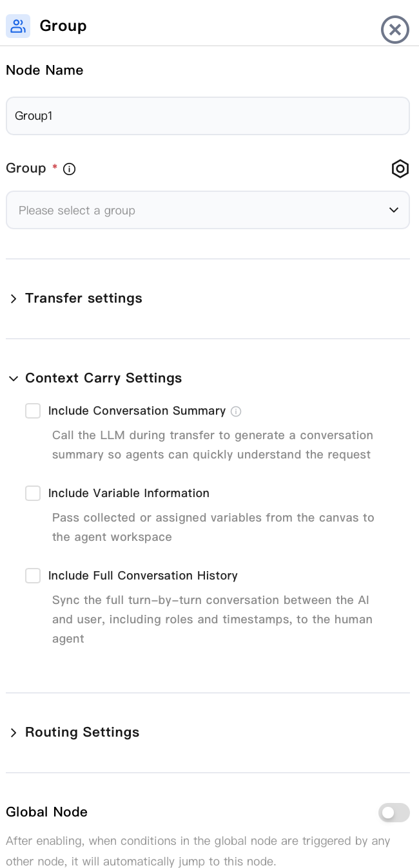Expand the Routing Settings section title

click(82, 732)
